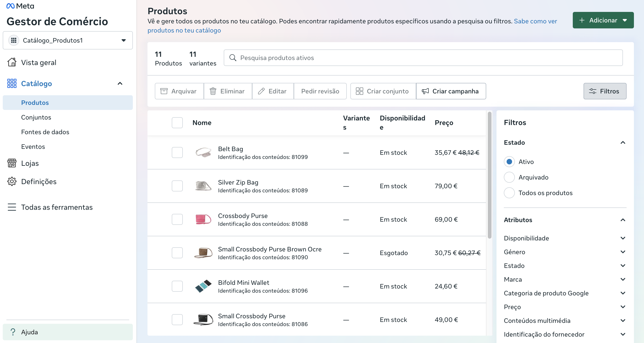Image resolution: width=644 pixels, height=343 pixels.
Task: Click the Editar pencil icon
Action: [x=261, y=91]
